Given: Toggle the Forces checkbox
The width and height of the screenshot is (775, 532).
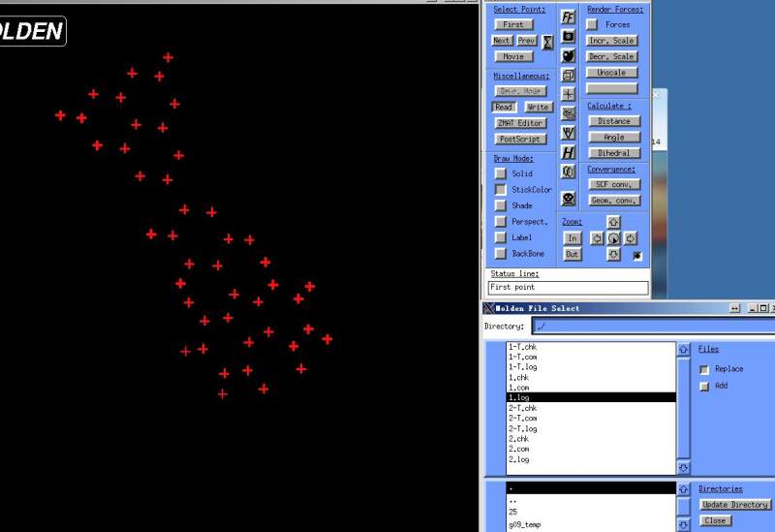Looking at the screenshot, I should tap(592, 24).
